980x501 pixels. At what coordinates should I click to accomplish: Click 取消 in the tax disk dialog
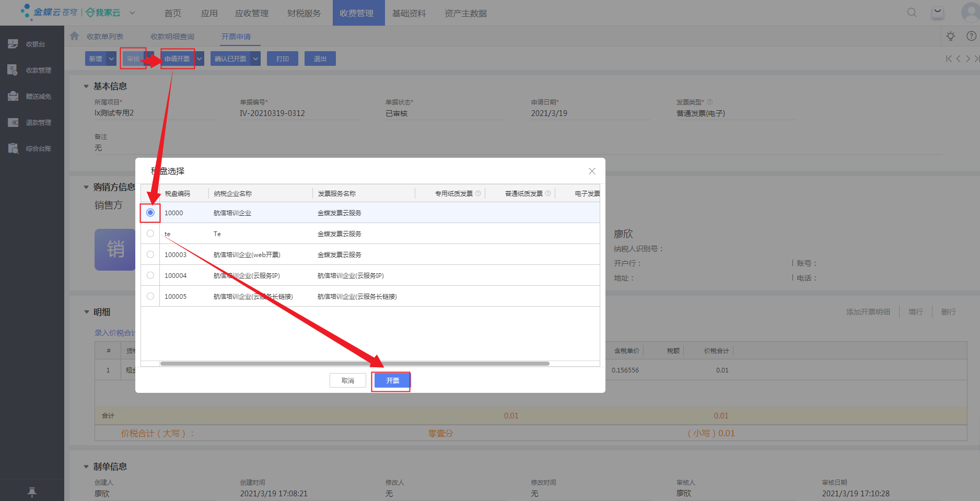tap(348, 380)
